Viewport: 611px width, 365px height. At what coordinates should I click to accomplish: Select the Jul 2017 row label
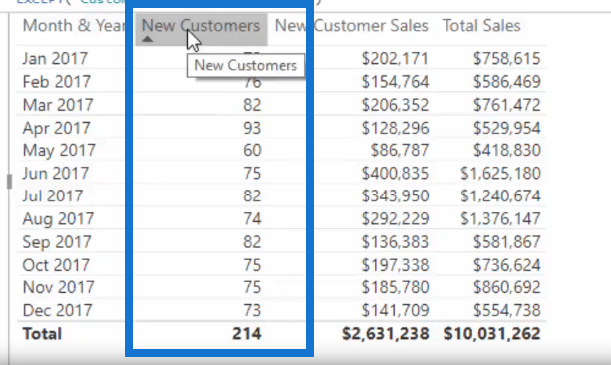coord(53,196)
